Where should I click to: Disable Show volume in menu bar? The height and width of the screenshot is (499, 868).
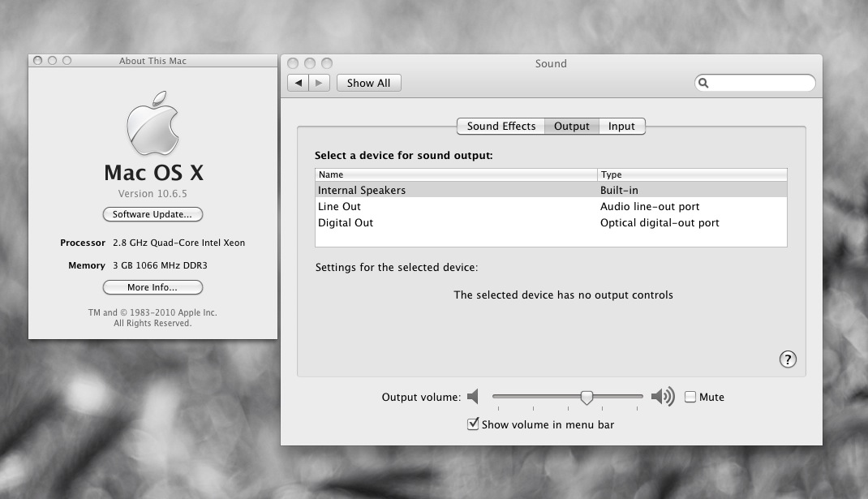pos(473,424)
